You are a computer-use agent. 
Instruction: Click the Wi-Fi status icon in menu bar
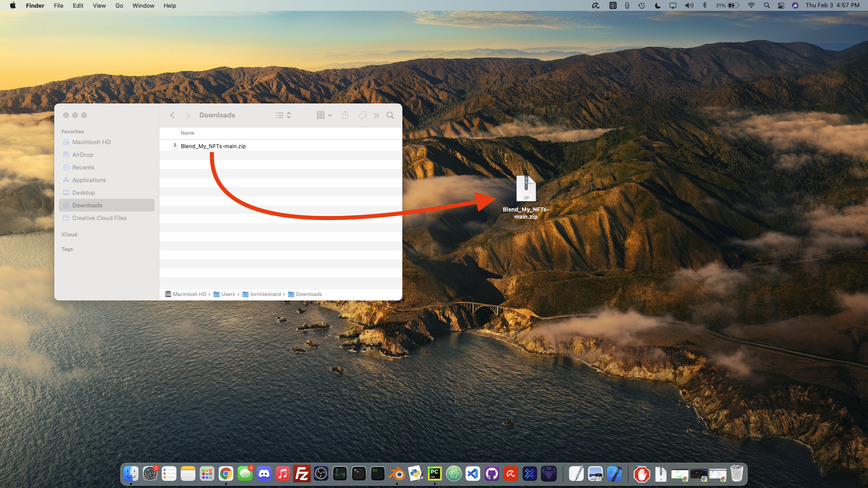pos(750,5)
